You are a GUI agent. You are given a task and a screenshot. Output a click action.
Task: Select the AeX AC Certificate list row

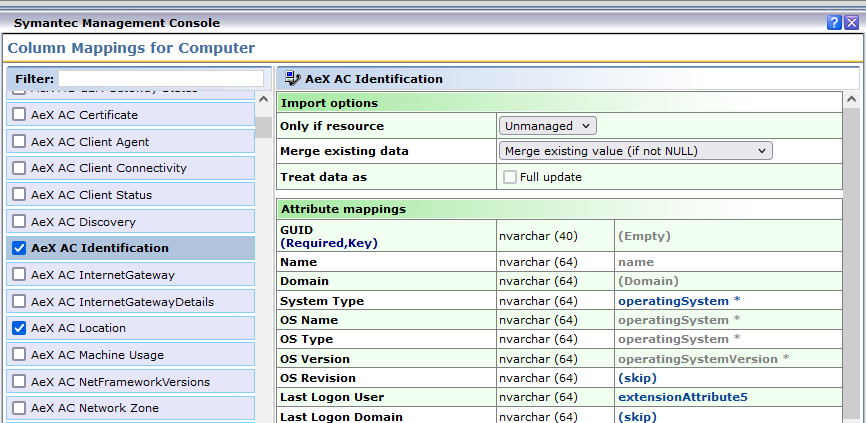point(131,114)
